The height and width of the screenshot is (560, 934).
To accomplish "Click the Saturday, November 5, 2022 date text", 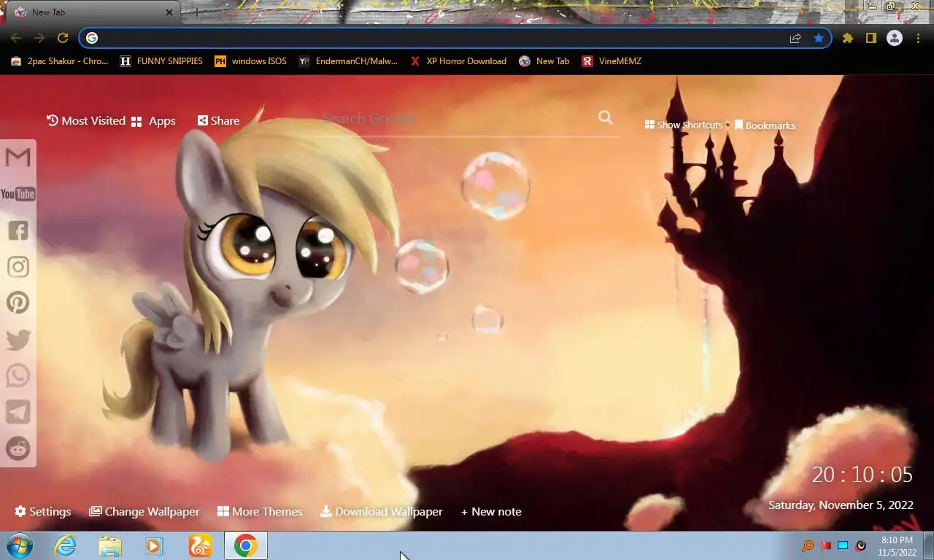I will tap(841, 505).
